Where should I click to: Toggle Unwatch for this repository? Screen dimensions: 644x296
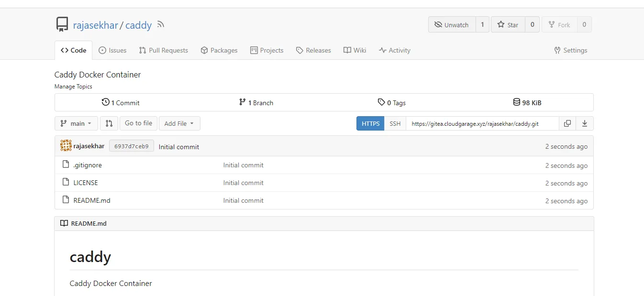click(452, 24)
